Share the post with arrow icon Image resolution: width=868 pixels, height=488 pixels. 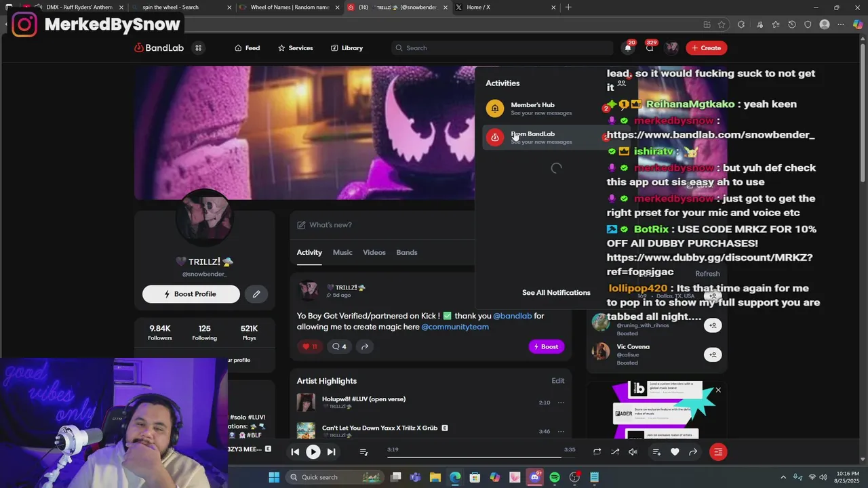365,346
